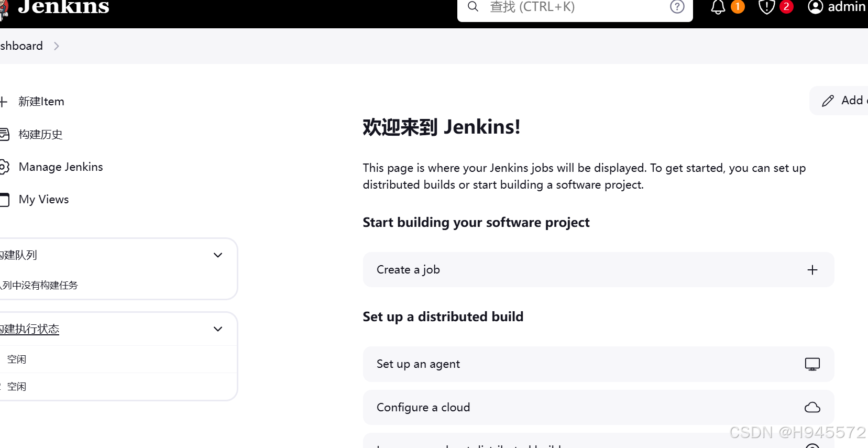Screen dimensions: 868x448
Task: Open the admin user account link
Action: pos(838,6)
